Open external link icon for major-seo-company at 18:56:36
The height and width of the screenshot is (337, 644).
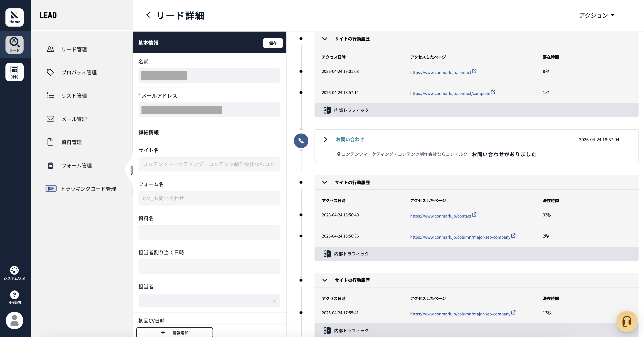coord(513,235)
